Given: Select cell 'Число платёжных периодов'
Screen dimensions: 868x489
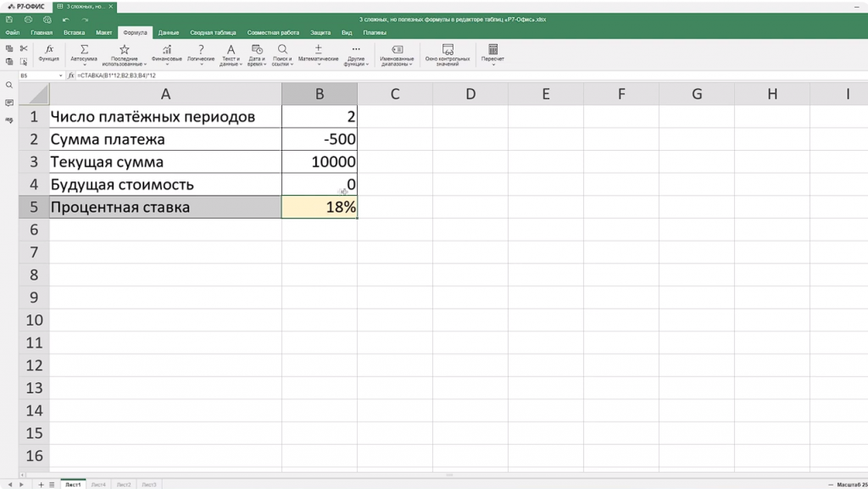Looking at the screenshot, I should click(165, 117).
